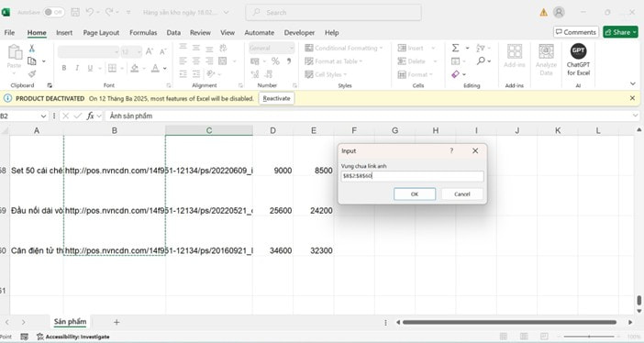The width and height of the screenshot is (644, 343).
Task: Click the Input dialog help question mark
Action: click(x=451, y=150)
